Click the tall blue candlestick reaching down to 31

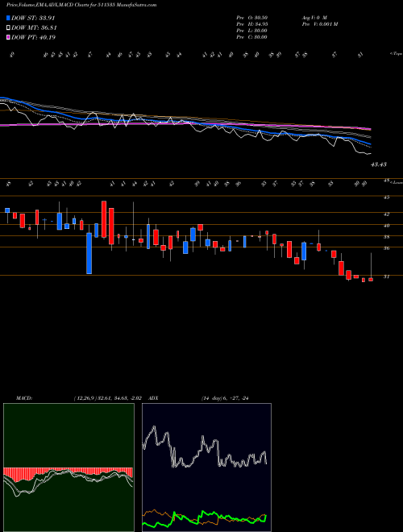pyautogui.click(x=89, y=253)
